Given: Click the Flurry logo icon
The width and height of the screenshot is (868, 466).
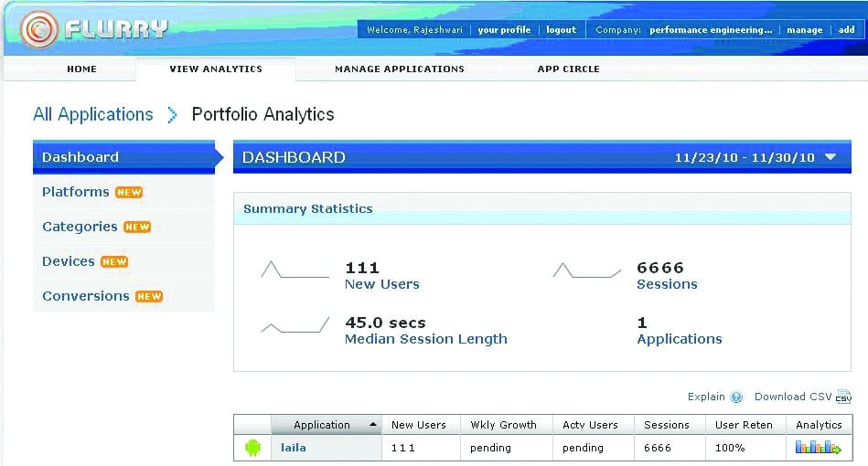Looking at the screenshot, I should 39,30.
